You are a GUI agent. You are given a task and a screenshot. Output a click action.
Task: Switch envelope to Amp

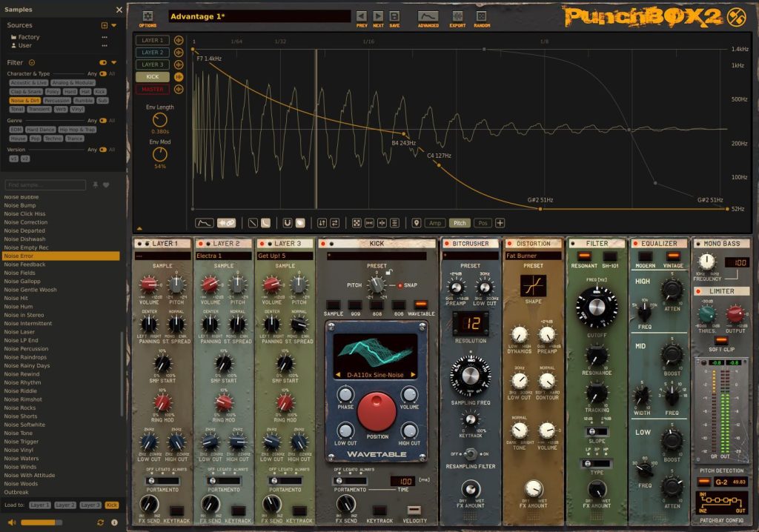click(x=434, y=223)
